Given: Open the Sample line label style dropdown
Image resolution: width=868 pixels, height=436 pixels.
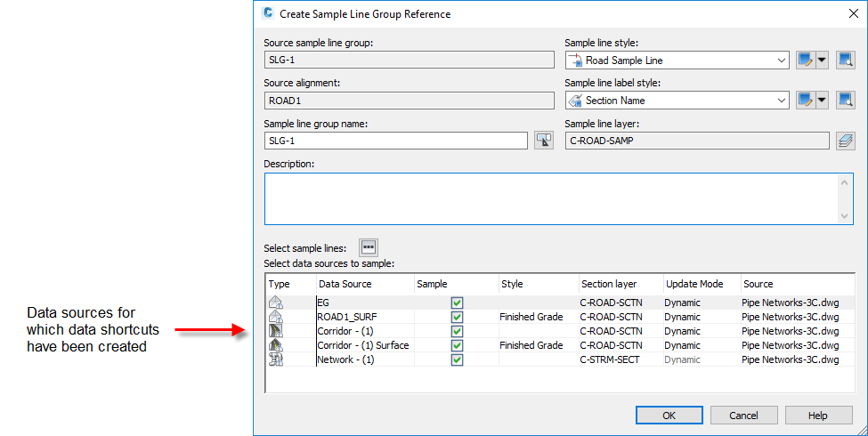Looking at the screenshot, I should 781,101.
